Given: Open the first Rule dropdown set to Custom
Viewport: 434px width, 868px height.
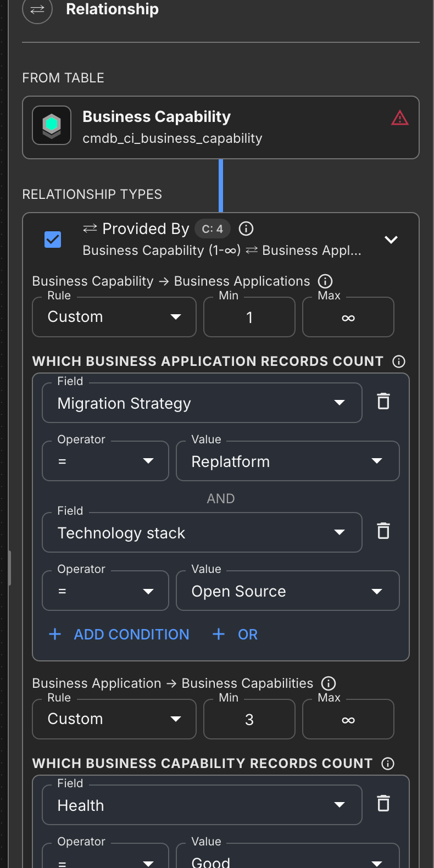Looking at the screenshot, I should [x=114, y=317].
